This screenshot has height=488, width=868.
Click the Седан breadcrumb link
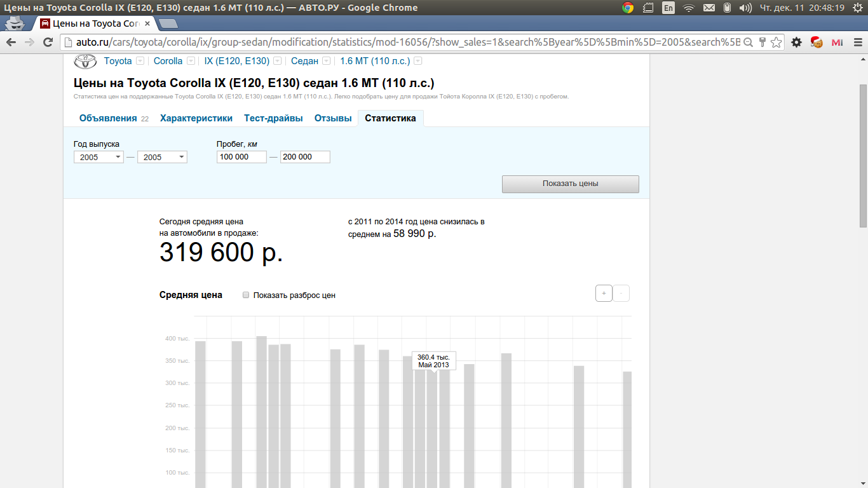pyautogui.click(x=305, y=61)
